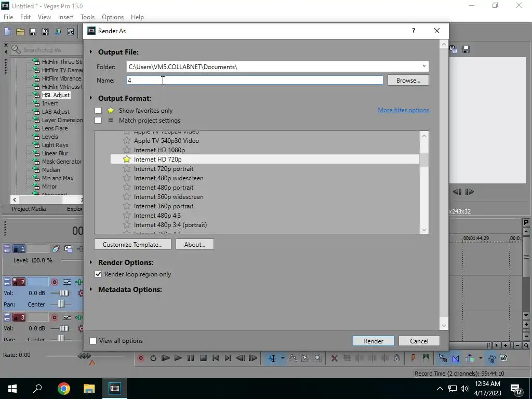Mark Internet HD 720p favorite star
The width and height of the screenshot is (532, 399).
pyautogui.click(x=127, y=159)
